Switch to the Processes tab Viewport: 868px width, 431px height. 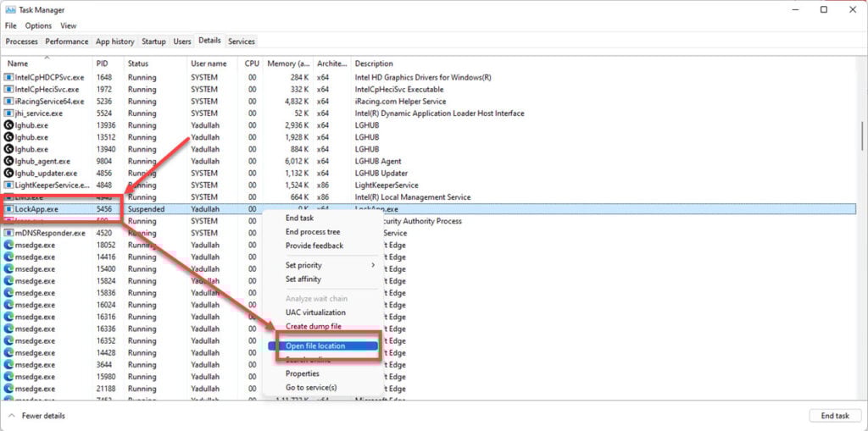point(21,41)
